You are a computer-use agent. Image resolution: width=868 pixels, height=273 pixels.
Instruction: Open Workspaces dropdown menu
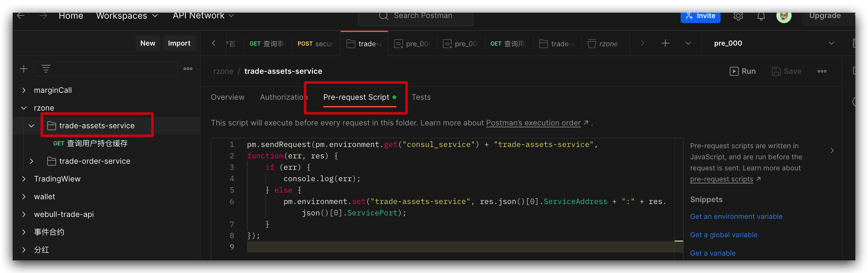(x=127, y=16)
